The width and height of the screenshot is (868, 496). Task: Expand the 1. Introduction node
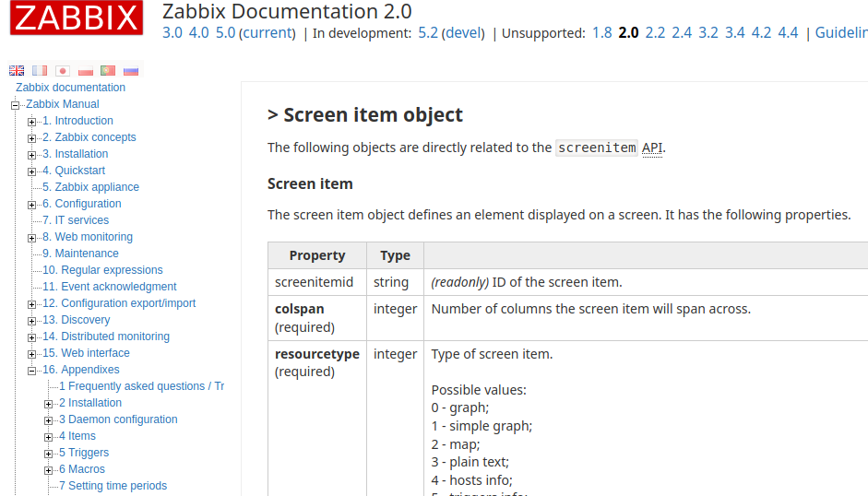(32, 121)
